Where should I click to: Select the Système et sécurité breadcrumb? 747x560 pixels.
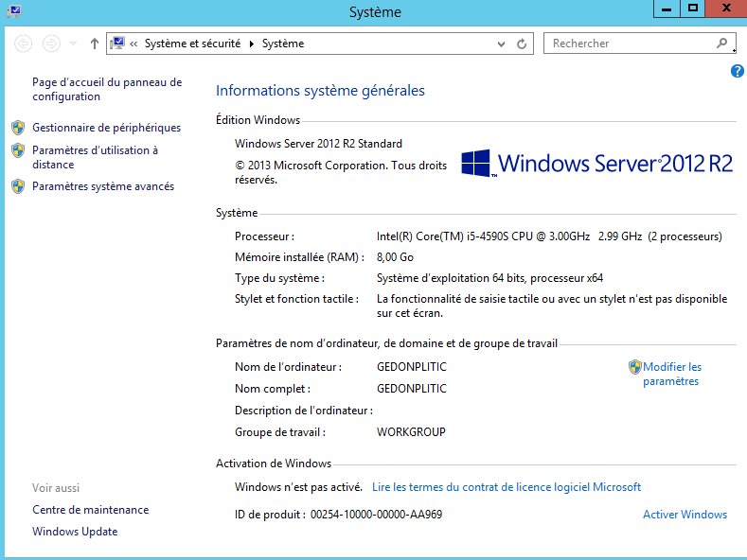(192, 44)
